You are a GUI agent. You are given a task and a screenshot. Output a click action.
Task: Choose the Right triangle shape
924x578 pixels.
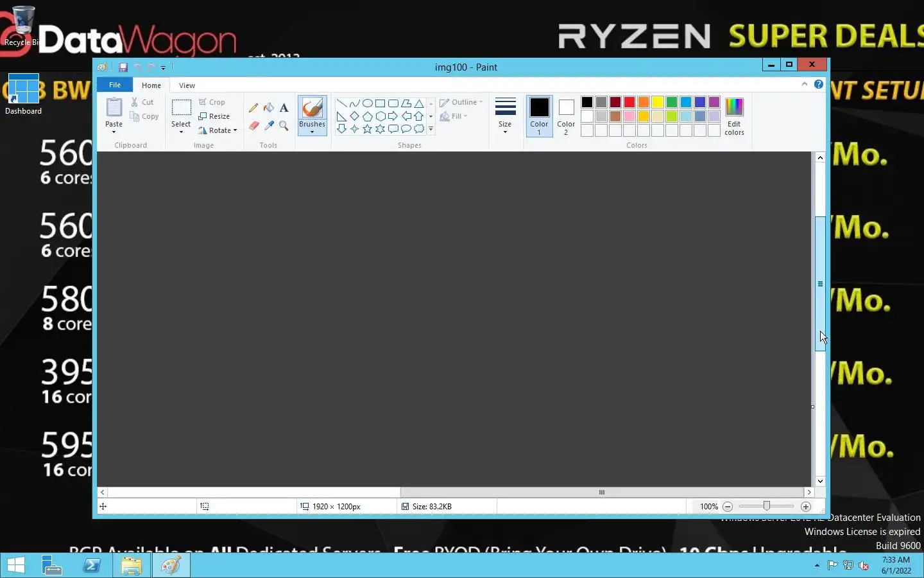[341, 116]
